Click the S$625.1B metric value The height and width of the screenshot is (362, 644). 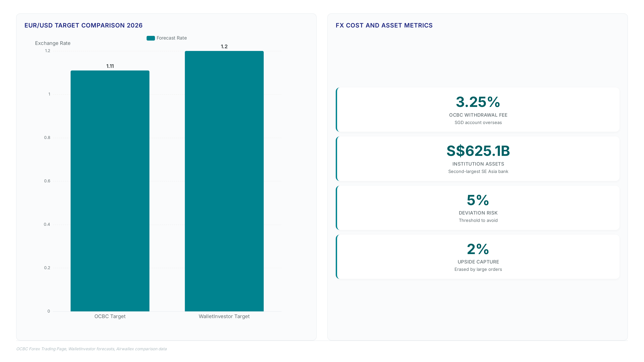478,151
